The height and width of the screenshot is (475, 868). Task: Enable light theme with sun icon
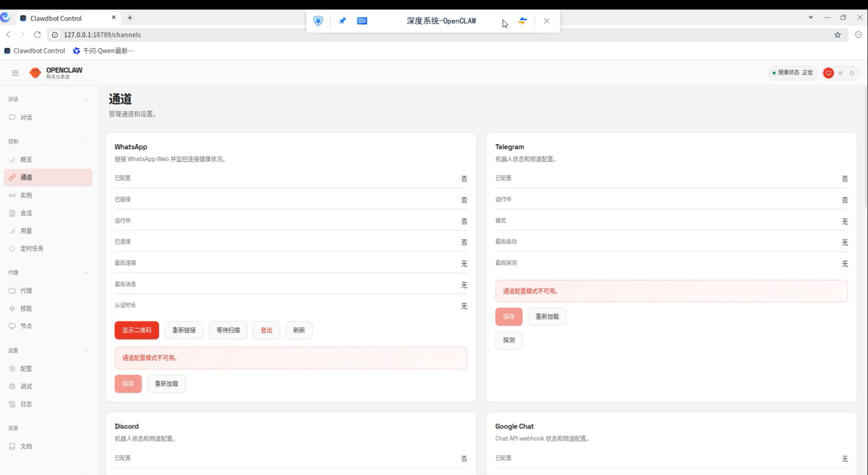click(x=841, y=73)
